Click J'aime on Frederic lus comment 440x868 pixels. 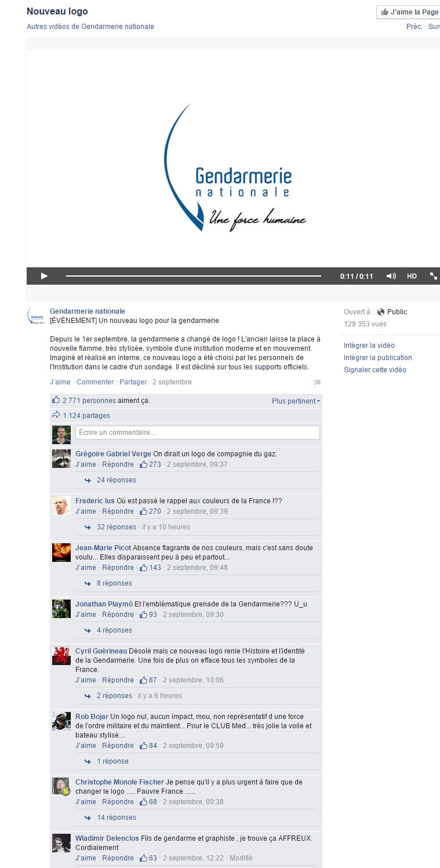pyautogui.click(x=86, y=511)
